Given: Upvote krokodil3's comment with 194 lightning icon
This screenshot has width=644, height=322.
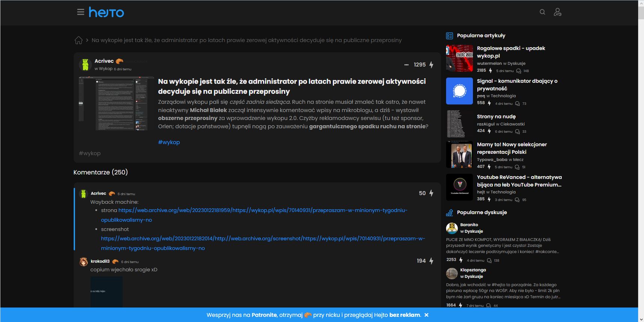Looking at the screenshot, I should pos(431,261).
